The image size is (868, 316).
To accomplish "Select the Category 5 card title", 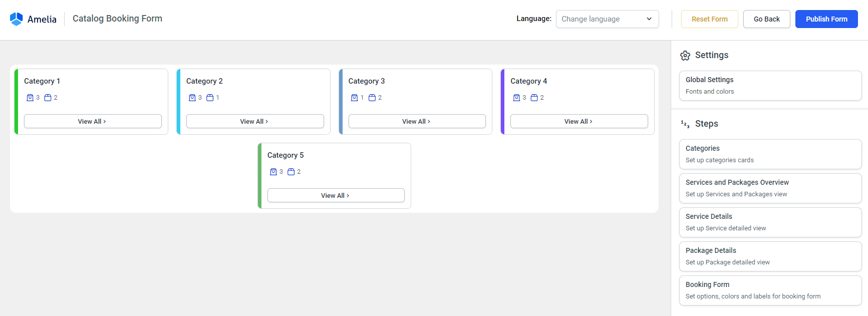I will [x=285, y=155].
